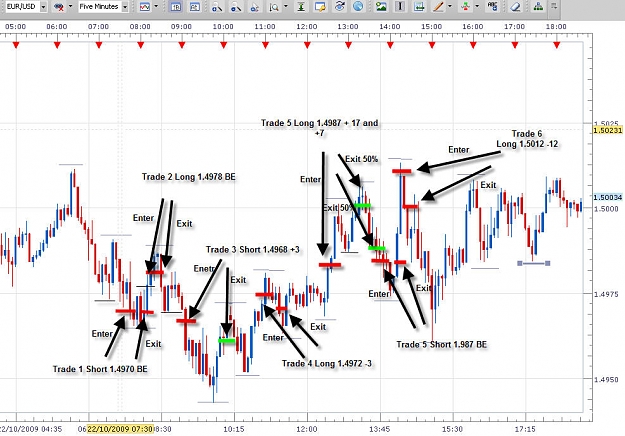Select the zoom to rectangle tool

pos(255,7)
